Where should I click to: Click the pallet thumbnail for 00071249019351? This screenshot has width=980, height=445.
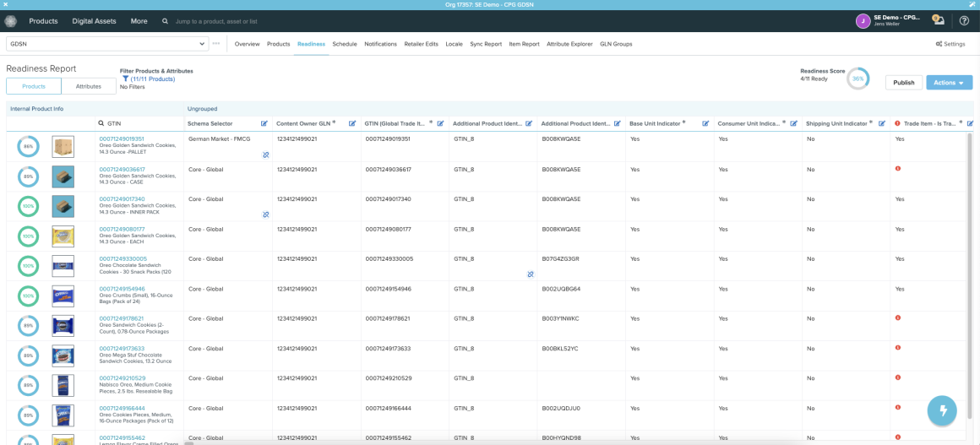coord(63,147)
